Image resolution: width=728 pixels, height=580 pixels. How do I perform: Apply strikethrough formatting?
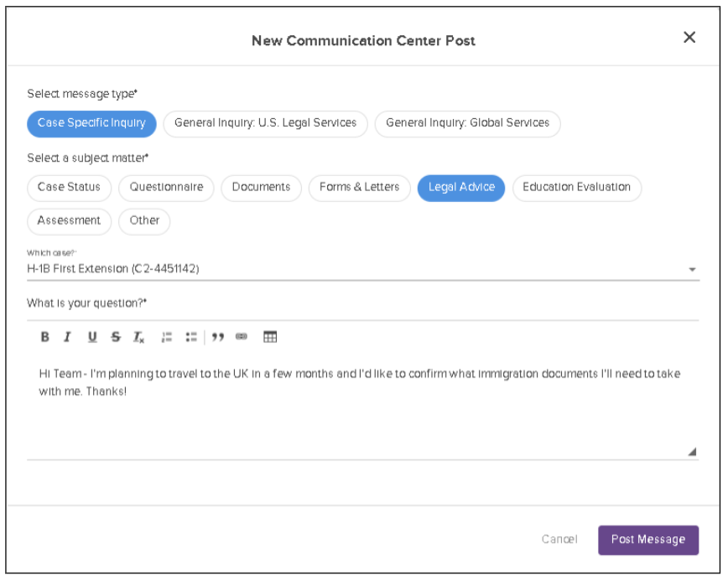[116, 337]
